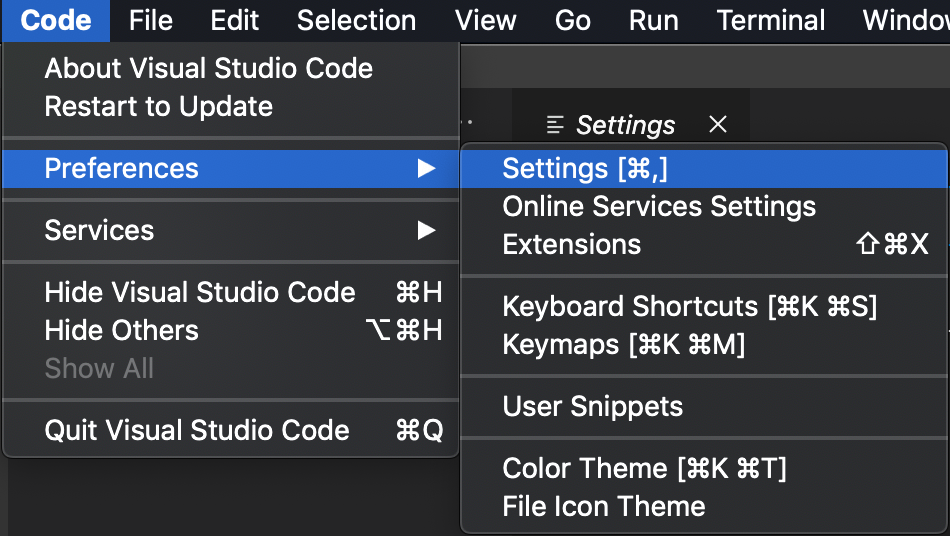This screenshot has width=950, height=536.
Task: Choose Hide Visual Studio Code
Action: click(x=231, y=293)
